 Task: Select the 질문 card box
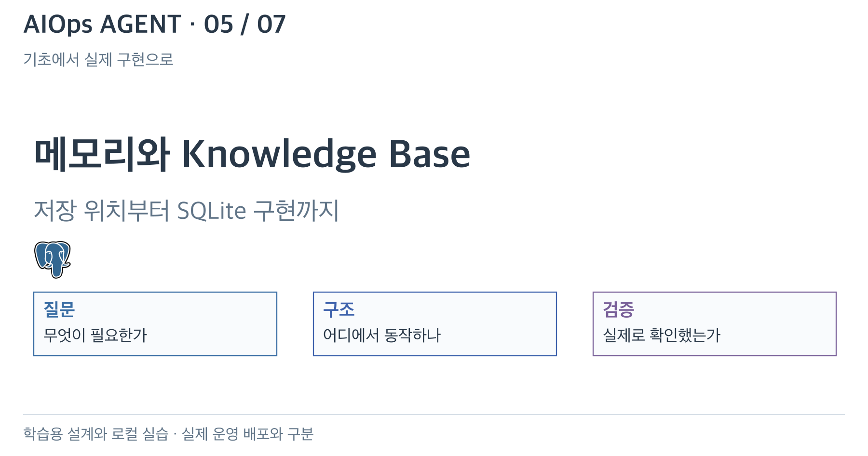click(x=155, y=324)
